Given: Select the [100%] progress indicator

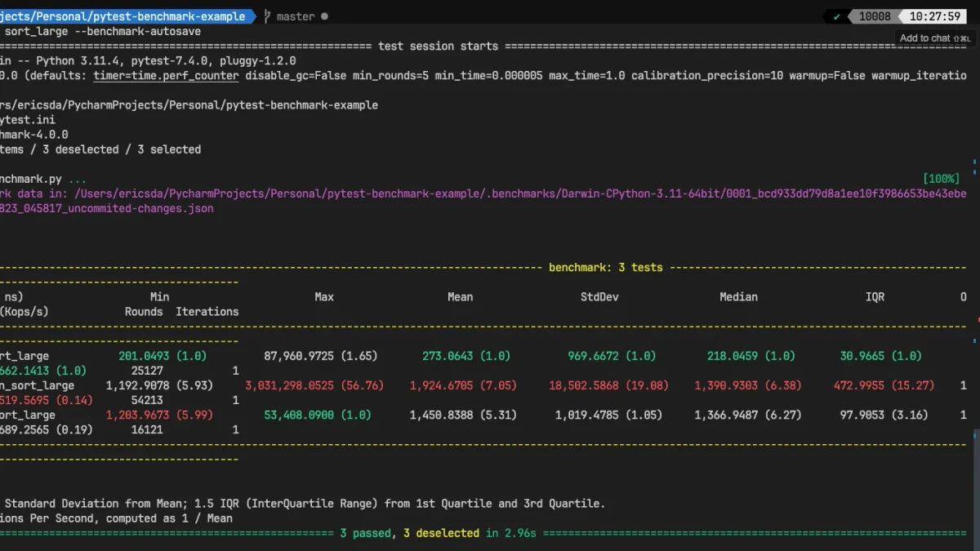Looking at the screenshot, I should point(941,179).
